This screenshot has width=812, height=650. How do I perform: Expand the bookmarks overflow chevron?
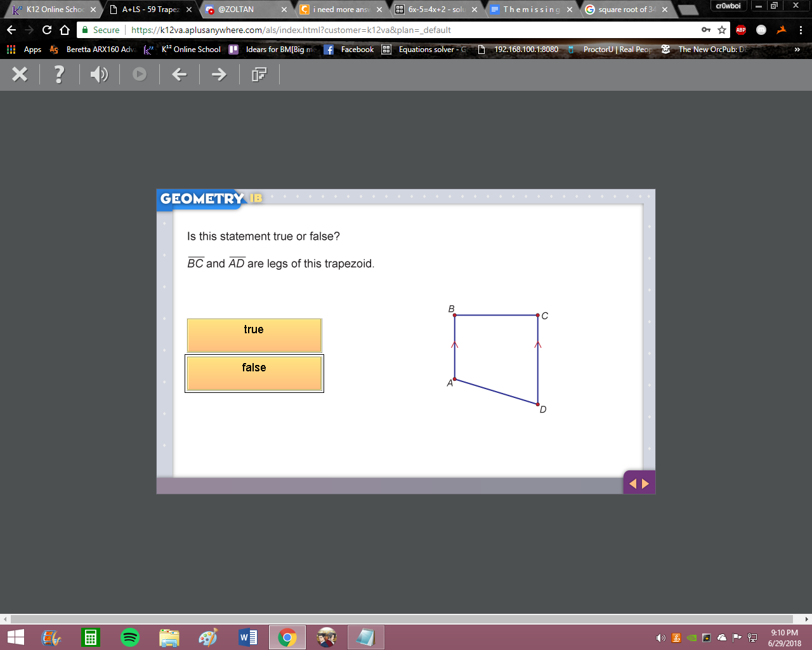coord(797,50)
